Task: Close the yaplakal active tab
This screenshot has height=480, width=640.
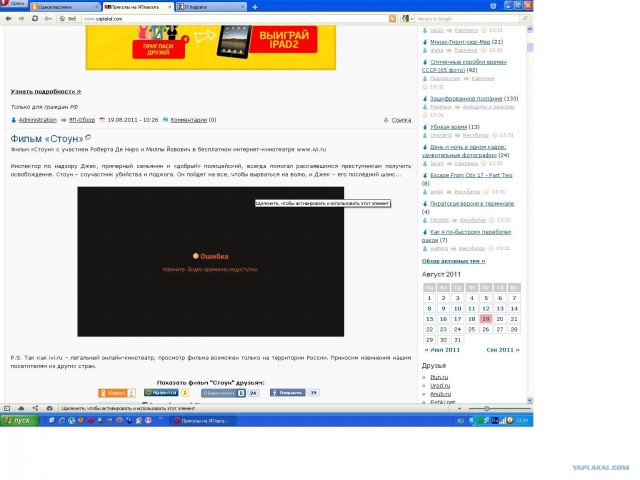Action: click(170, 7)
